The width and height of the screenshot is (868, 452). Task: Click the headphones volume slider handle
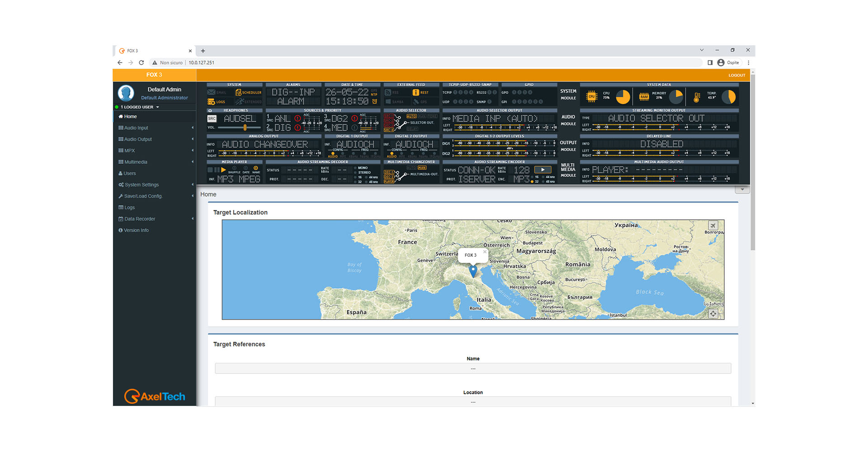[x=245, y=128]
